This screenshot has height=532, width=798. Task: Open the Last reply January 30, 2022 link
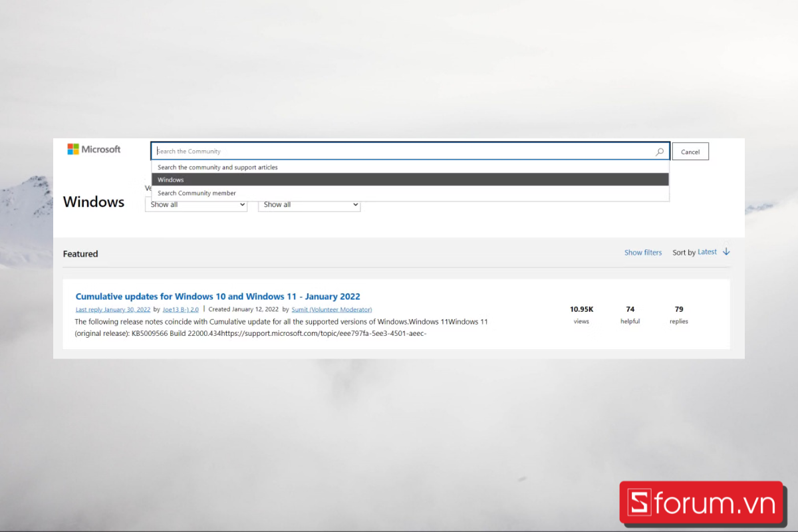coord(113,309)
